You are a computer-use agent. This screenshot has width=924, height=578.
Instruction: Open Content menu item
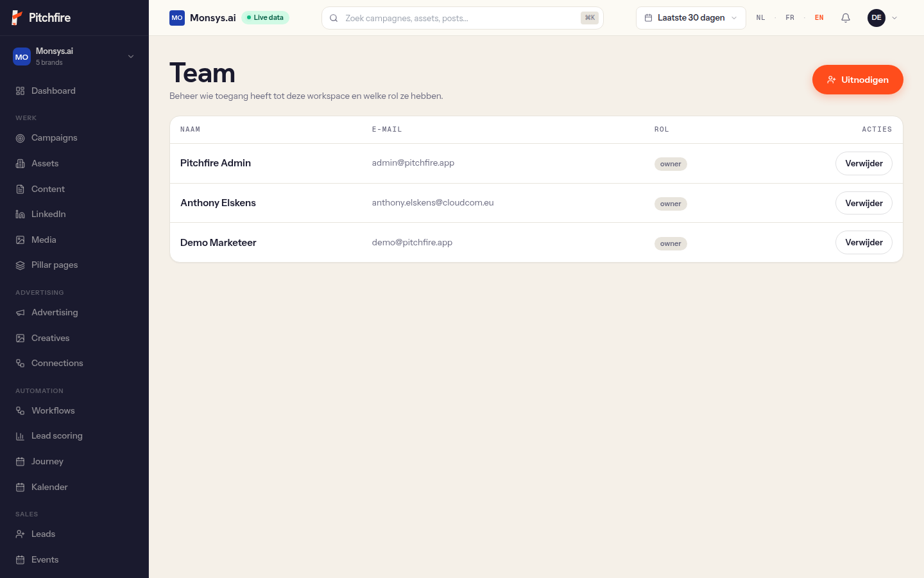pos(74,189)
